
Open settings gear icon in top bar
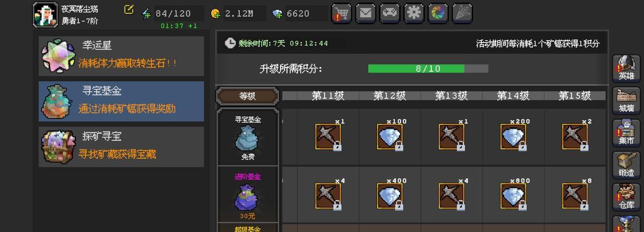[414, 13]
